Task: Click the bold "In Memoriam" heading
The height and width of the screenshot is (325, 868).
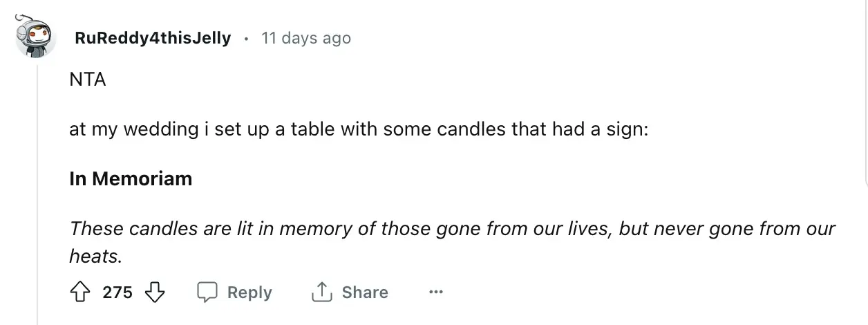Action: [x=131, y=178]
